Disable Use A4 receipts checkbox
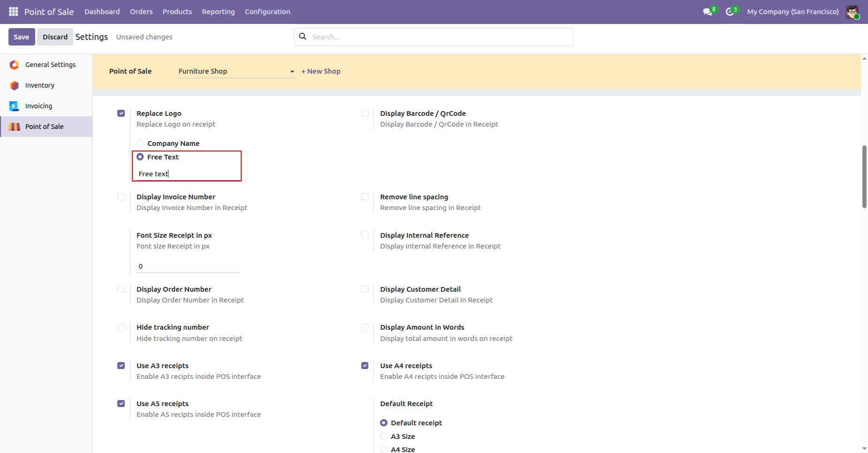Viewport: 868px width, 453px height. (x=365, y=366)
